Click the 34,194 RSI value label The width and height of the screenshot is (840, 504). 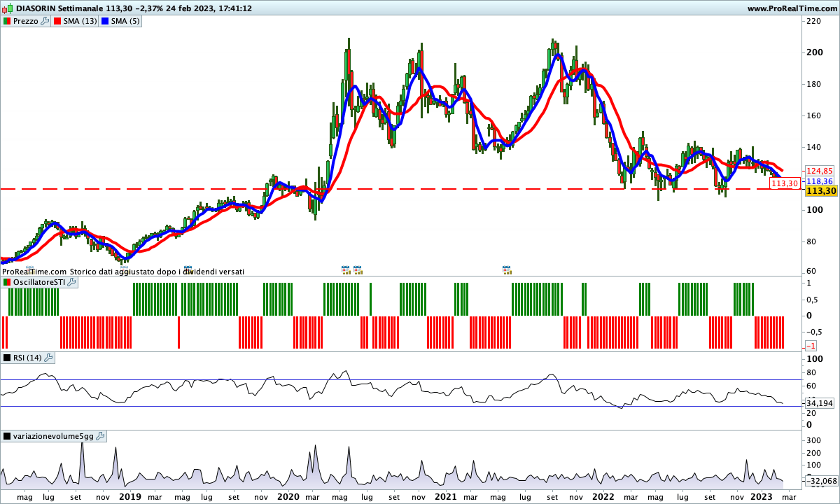(x=820, y=403)
